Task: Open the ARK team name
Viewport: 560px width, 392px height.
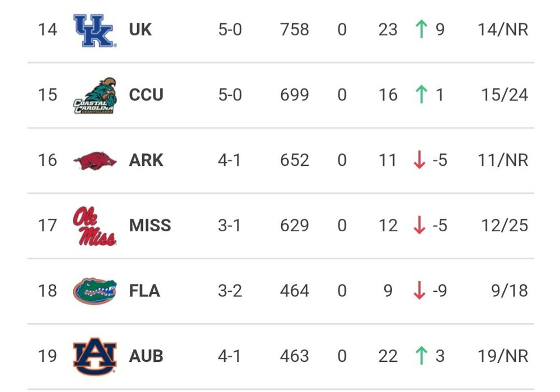Action: 146,161
